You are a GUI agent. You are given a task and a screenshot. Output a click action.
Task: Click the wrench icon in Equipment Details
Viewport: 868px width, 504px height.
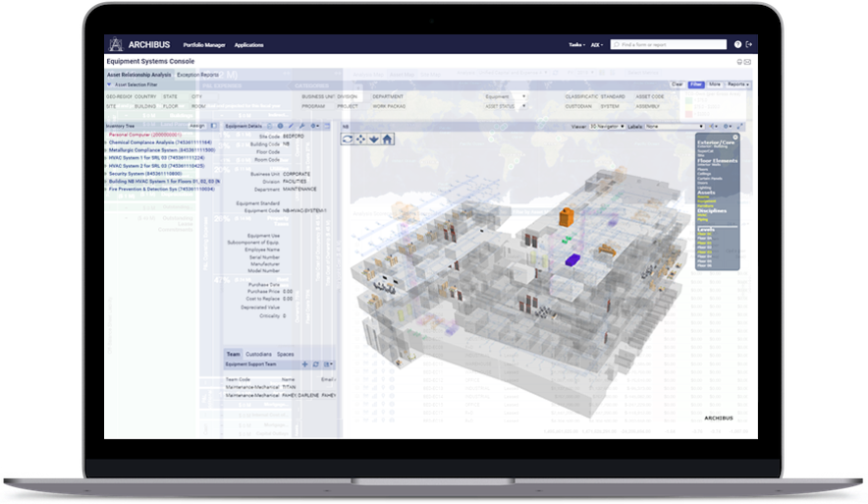[x=301, y=127]
